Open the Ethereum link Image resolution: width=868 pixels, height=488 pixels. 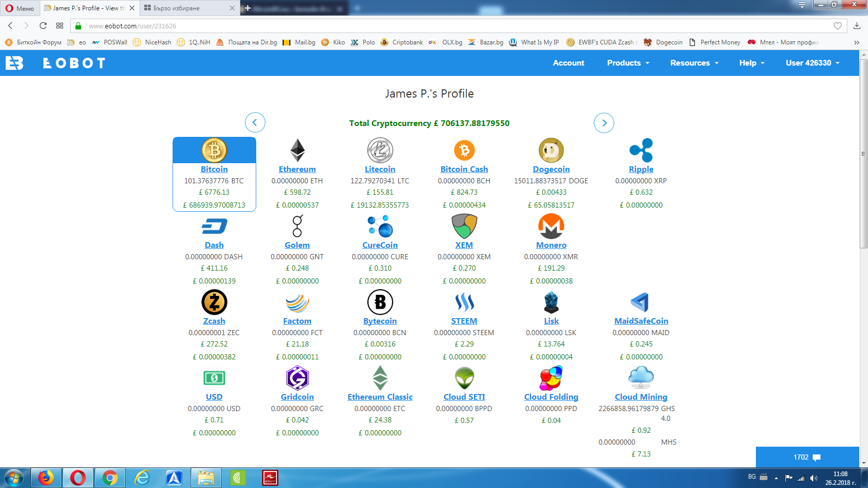(x=297, y=169)
